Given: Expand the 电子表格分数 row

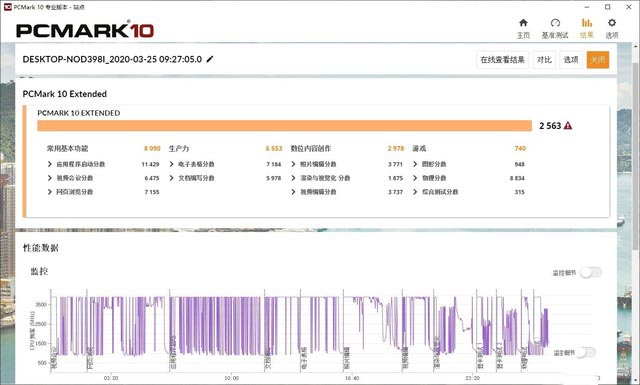Looking at the screenshot, I should 171,164.
